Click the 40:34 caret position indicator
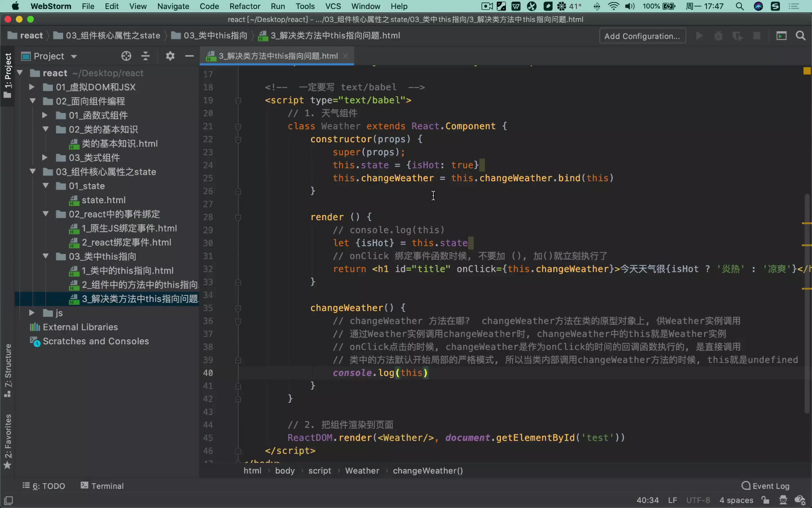This screenshot has height=508, width=812. pos(648,500)
